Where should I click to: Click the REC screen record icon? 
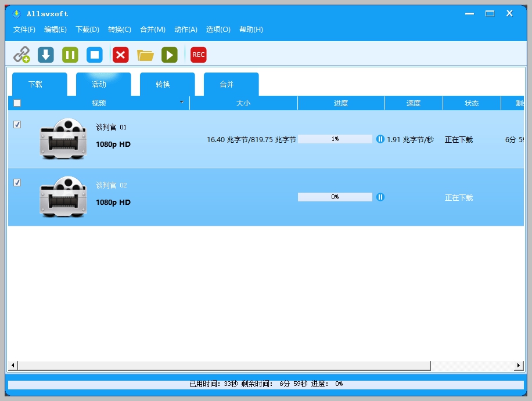coord(198,54)
